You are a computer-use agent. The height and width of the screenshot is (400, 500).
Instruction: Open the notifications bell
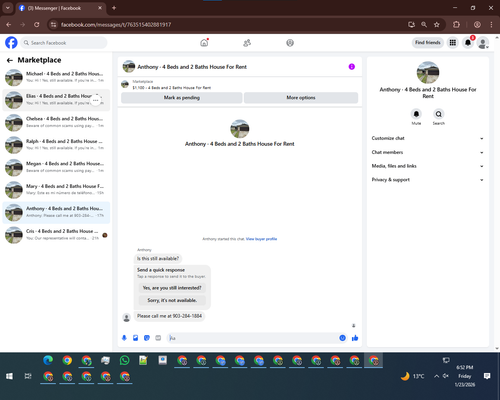pyautogui.click(x=468, y=43)
